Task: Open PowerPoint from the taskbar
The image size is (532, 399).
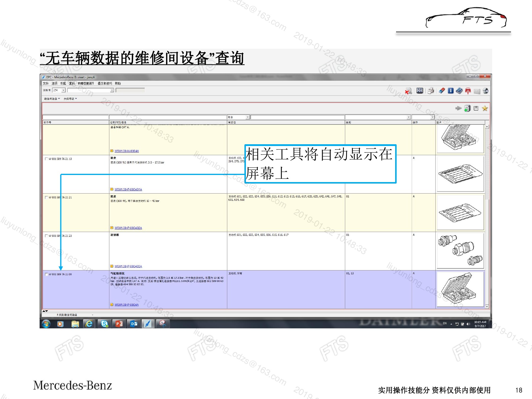Action: [x=119, y=324]
